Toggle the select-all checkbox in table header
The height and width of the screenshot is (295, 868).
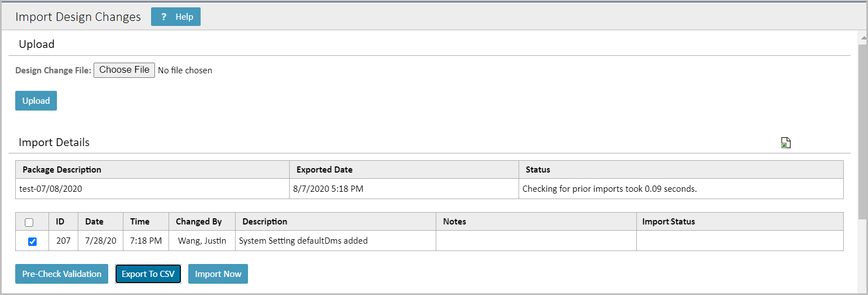click(29, 222)
